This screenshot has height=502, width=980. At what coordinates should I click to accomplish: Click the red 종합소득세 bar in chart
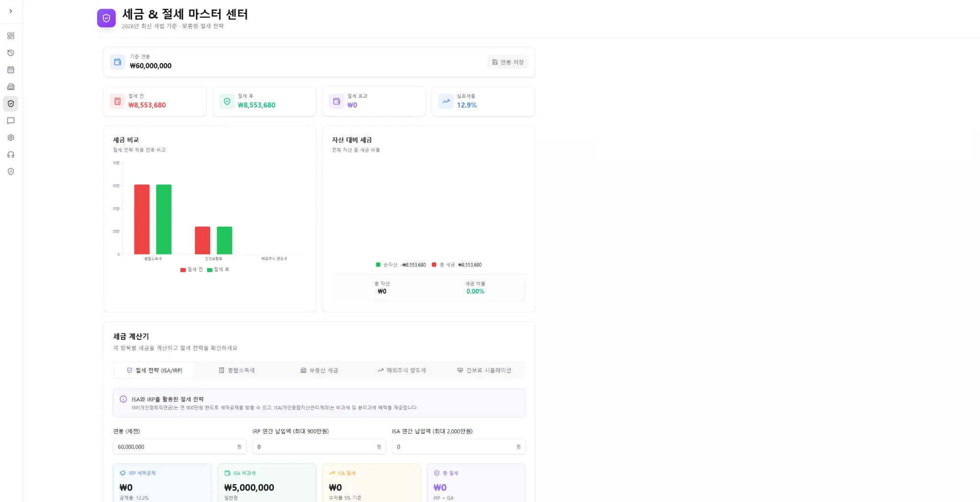(142, 219)
